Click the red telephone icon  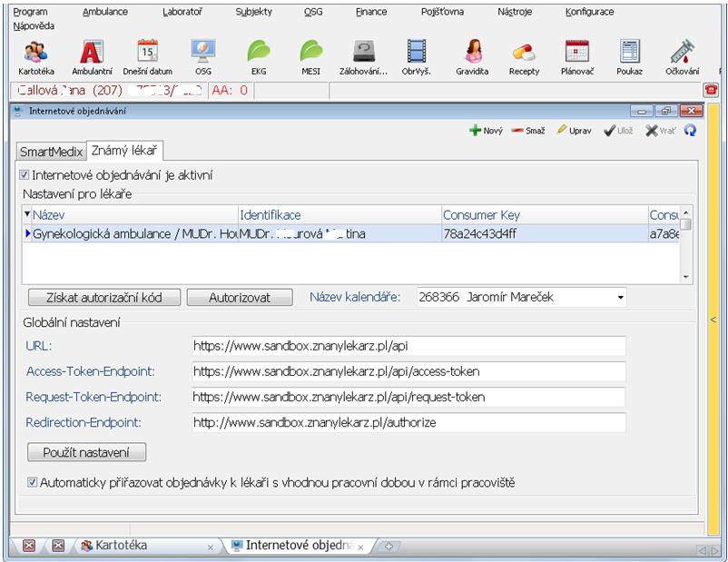[711, 90]
